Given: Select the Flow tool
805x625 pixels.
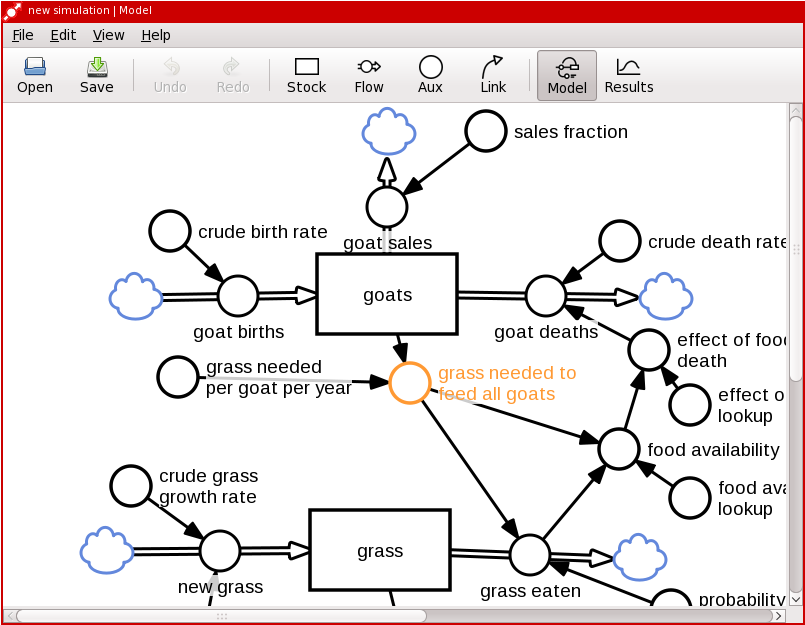Looking at the screenshot, I should tap(369, 76).
